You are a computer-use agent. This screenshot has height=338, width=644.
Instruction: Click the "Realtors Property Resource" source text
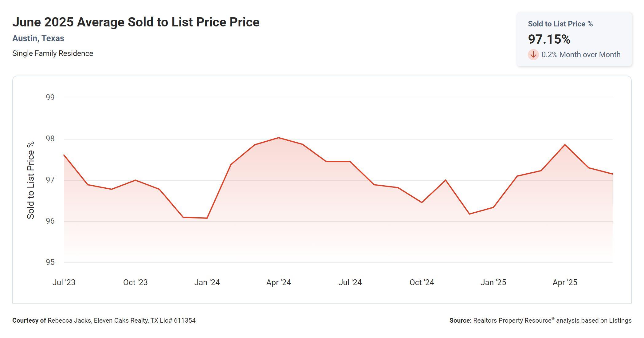512,320
